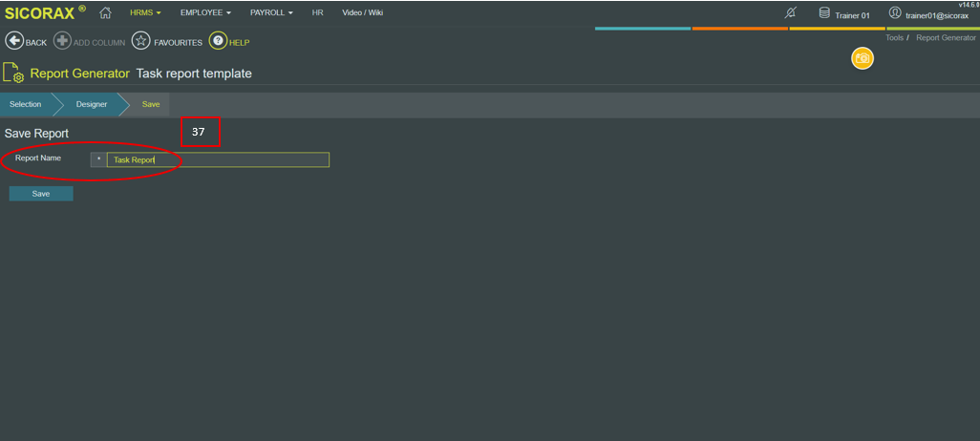
Task: Expand the EMPLOYEE dropdown menu
Action: [x=205, y=12]
